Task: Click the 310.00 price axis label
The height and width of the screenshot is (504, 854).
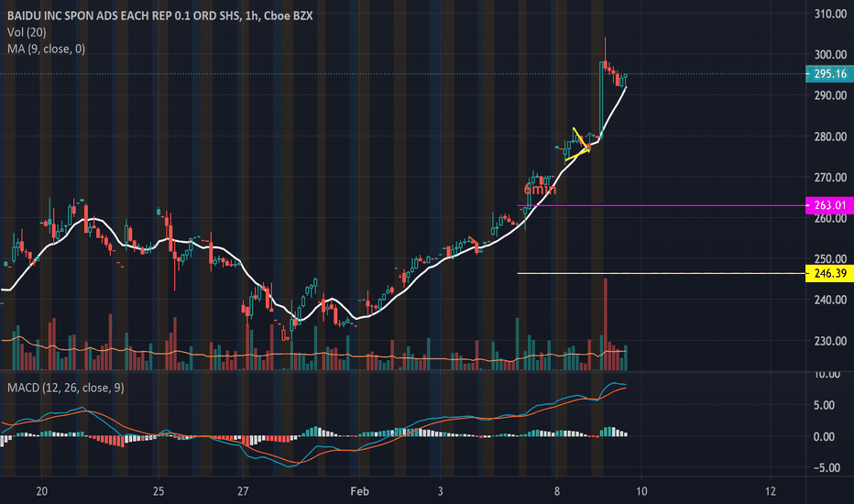Action: [x=830, y=14]
